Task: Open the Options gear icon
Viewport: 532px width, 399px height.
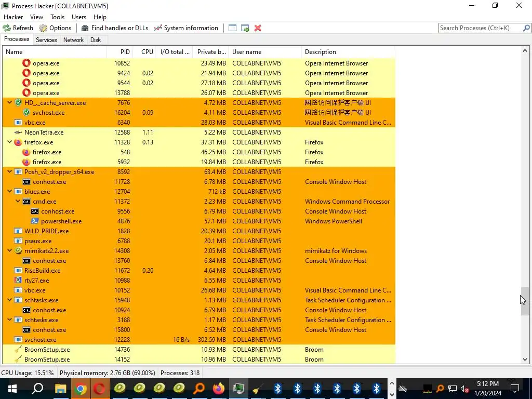Action: [43, 28]
